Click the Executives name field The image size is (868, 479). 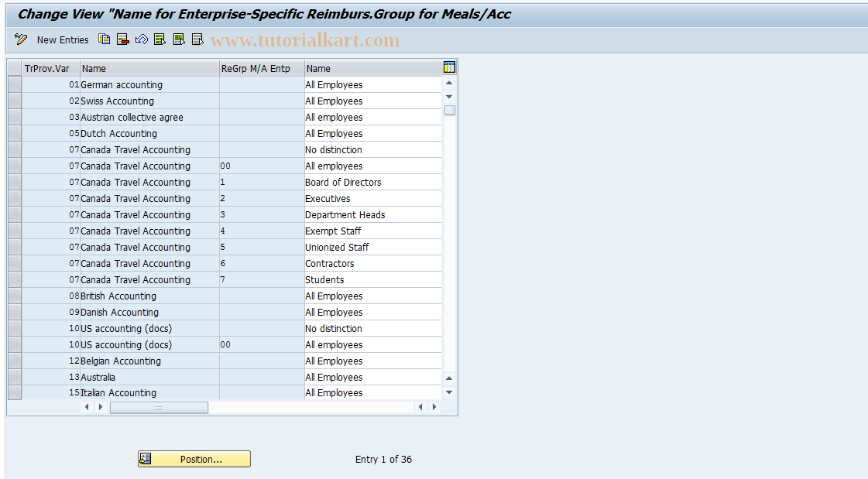pyautogui.click(x=372, y=199)
